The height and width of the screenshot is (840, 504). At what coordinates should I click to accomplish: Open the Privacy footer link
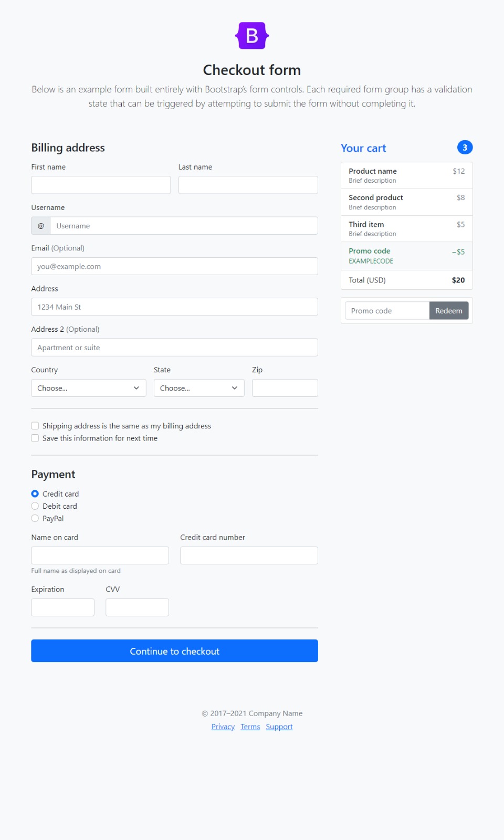click(223, 727)
